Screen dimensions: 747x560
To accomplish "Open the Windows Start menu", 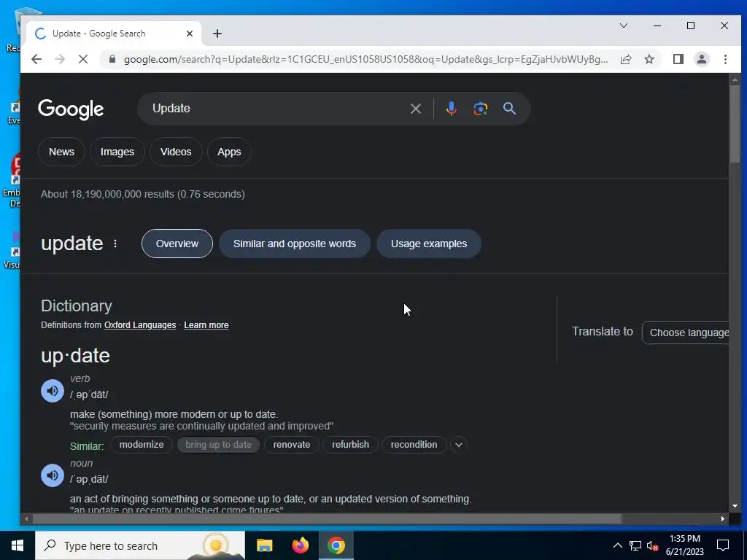I will (18, 545).
